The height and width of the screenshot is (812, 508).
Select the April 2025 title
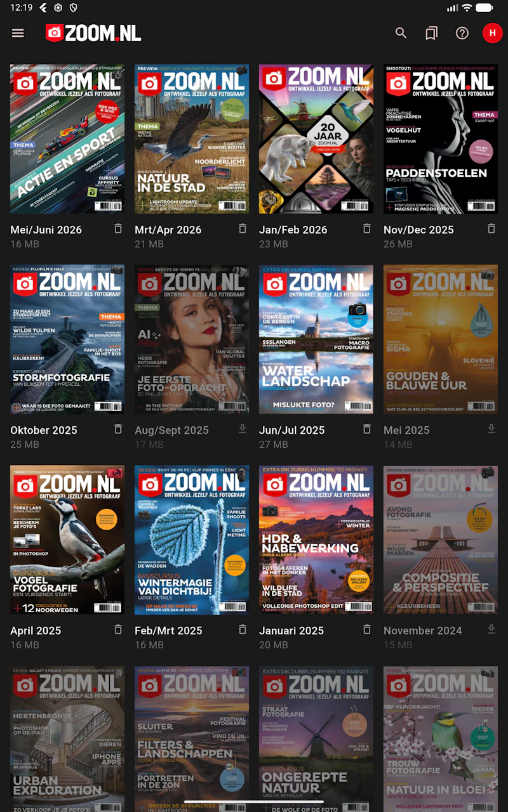(36, 631)
